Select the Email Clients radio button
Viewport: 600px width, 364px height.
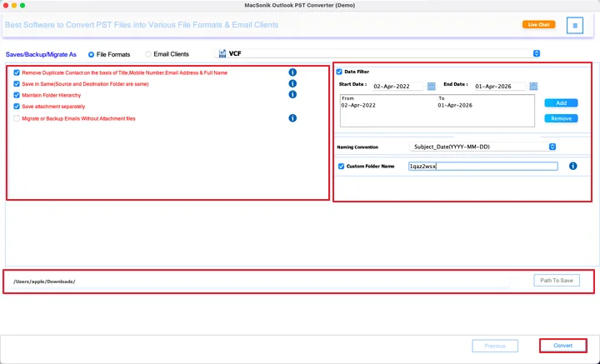tap(148, 54)
